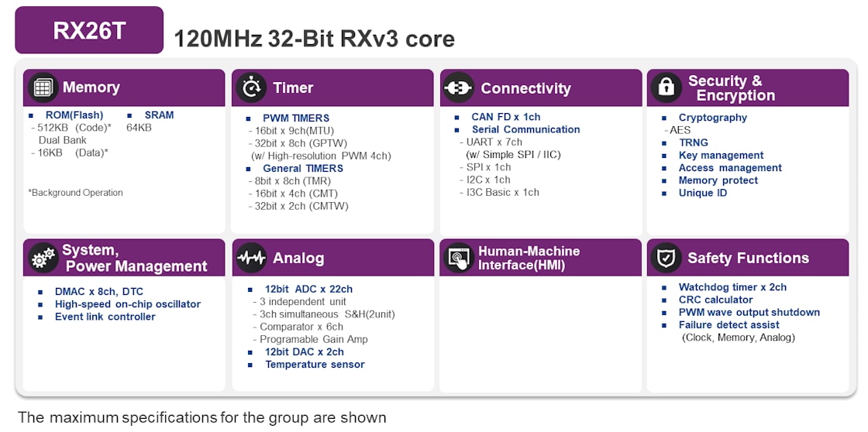The image size is (868, 432).
Task: Click the Safety Functions shield icon
Action: pyautogui.click(x=666, y=258)
